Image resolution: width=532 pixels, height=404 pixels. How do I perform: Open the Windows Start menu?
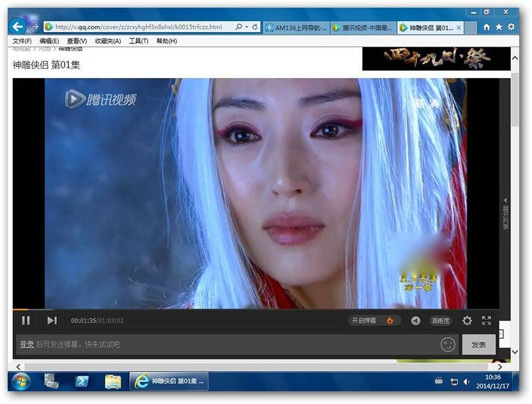coord(21,381)
